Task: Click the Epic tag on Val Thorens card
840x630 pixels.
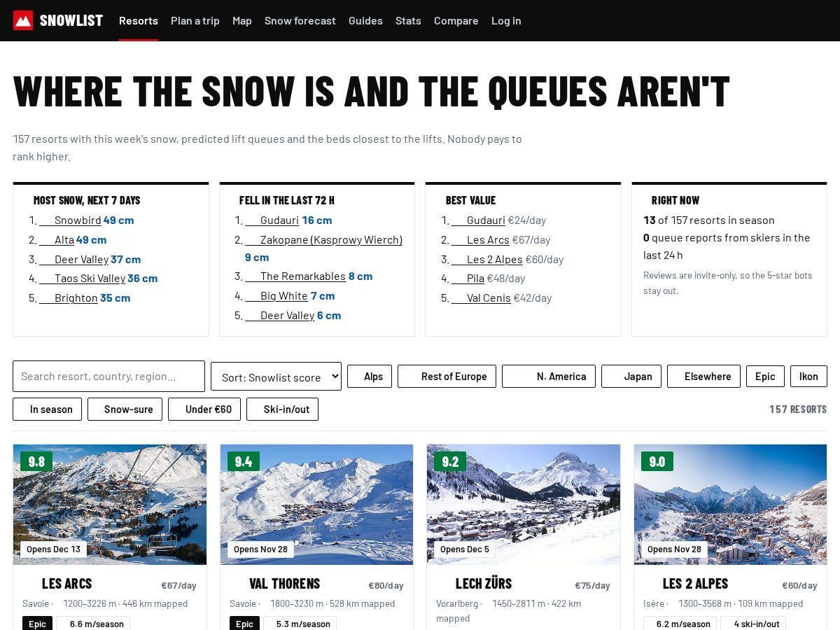Action: [x=244, y=624]
